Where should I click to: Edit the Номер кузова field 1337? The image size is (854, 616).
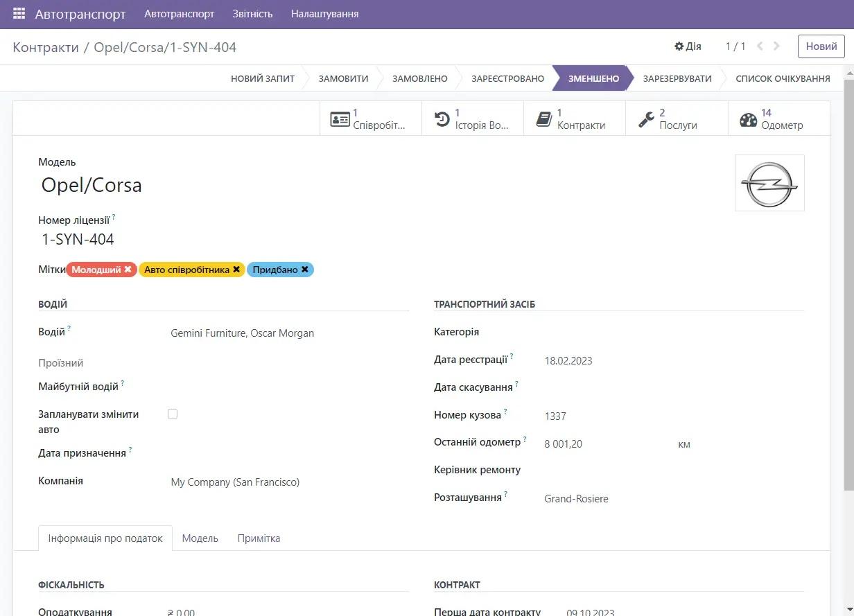click(674, 416)
